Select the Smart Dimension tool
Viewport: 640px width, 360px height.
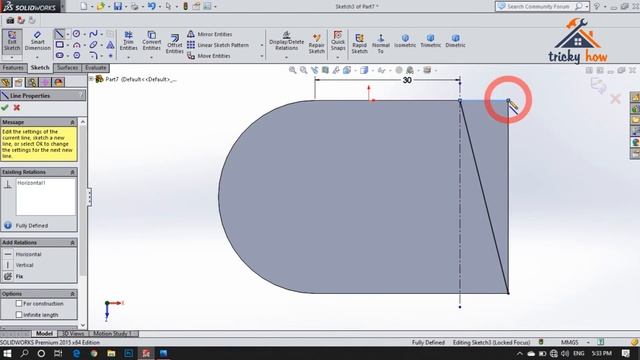click(x=37, y=41)
